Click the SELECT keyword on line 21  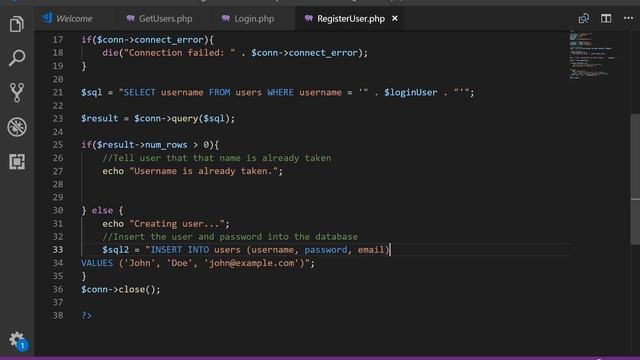139,92
